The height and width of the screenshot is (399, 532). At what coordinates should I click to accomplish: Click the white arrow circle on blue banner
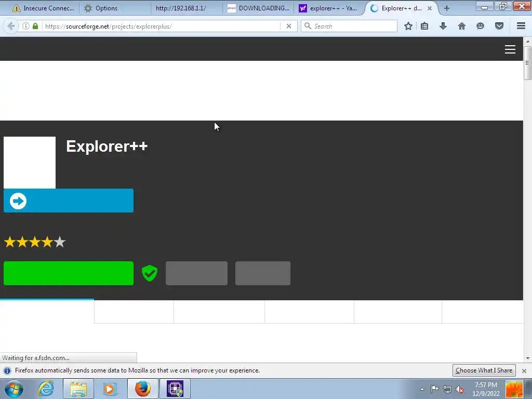(18, 201)
